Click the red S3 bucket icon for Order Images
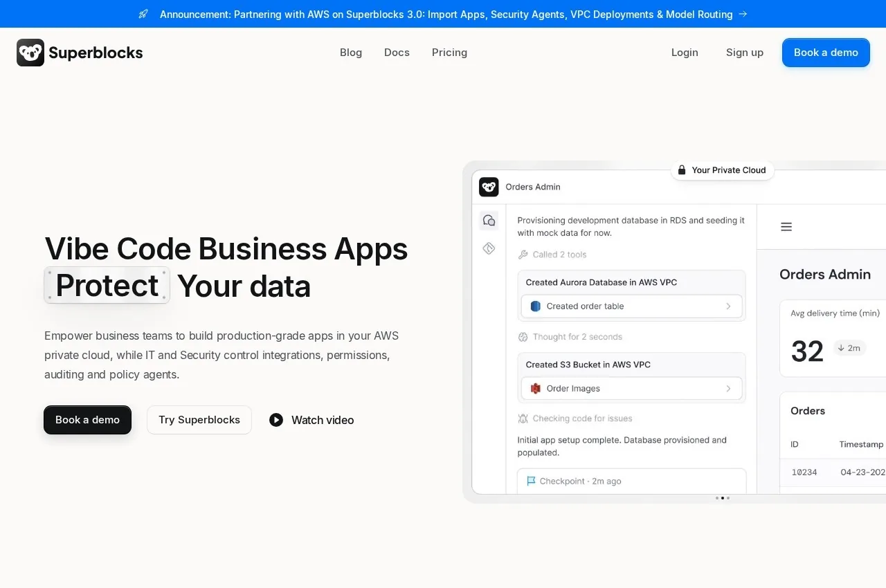 coord(535,389)
